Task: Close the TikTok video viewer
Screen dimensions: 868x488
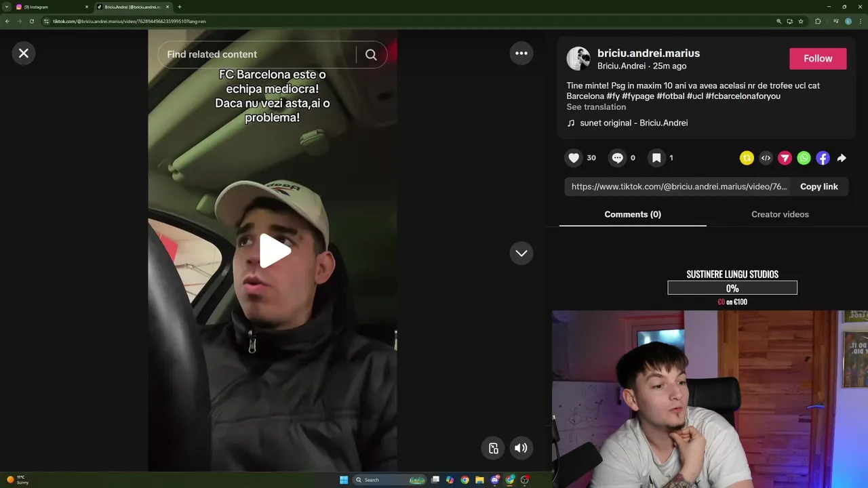Action: click(x=24, y=53)
